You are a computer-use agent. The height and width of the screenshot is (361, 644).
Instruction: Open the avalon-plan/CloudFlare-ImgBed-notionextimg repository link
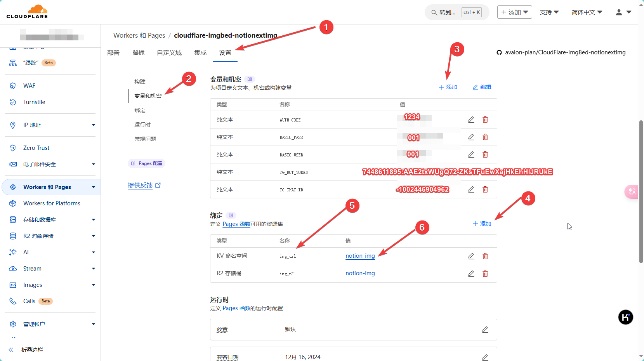[565, 52]
